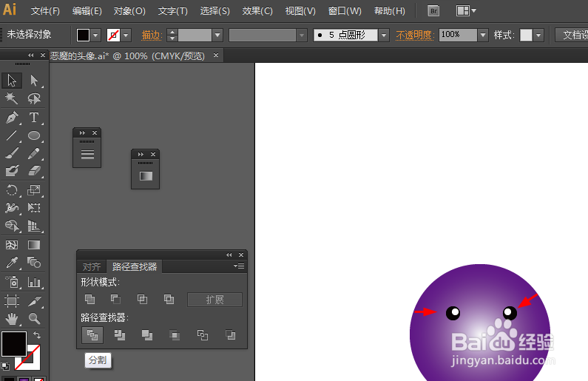The height and width of the screenshot is (381, 588).
Task: Select the Symbol Sprayer tool
Action: (x=12, y=282)
